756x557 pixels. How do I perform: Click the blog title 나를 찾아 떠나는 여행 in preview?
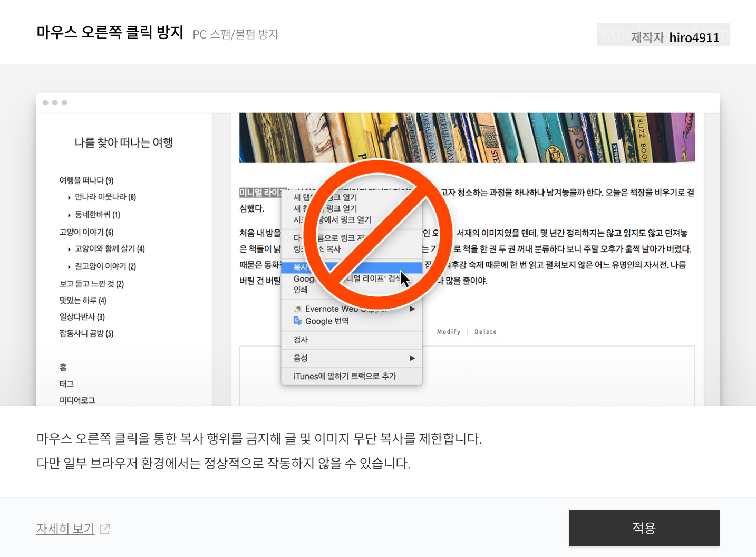[124, 142]
